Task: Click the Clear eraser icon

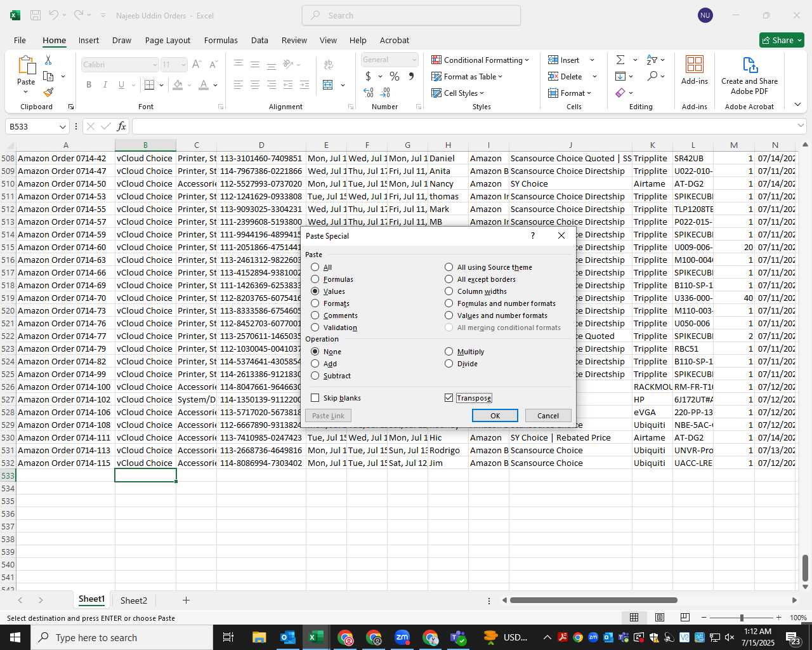Action: point(620,93)
